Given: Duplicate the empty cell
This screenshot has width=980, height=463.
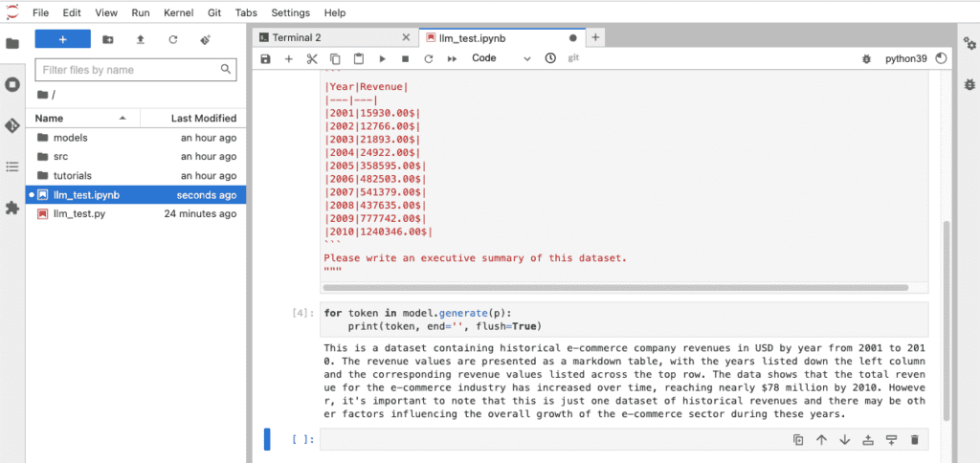Looking at the screenshot, I should (798, 440).
